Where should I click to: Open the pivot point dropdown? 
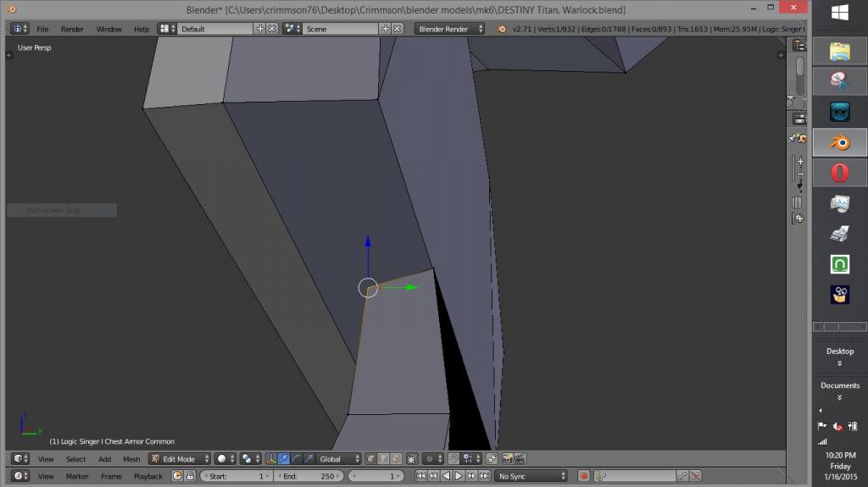point(251,459)
